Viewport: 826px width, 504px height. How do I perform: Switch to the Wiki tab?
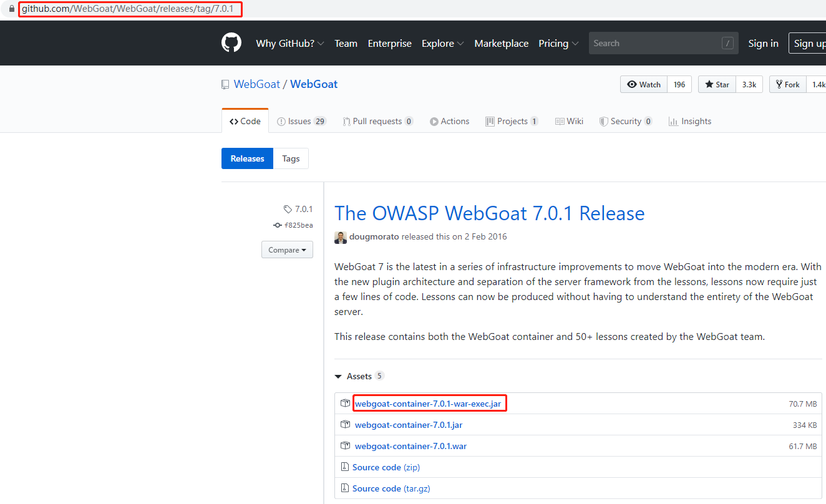pyautogui.click(x=570, y=121)
